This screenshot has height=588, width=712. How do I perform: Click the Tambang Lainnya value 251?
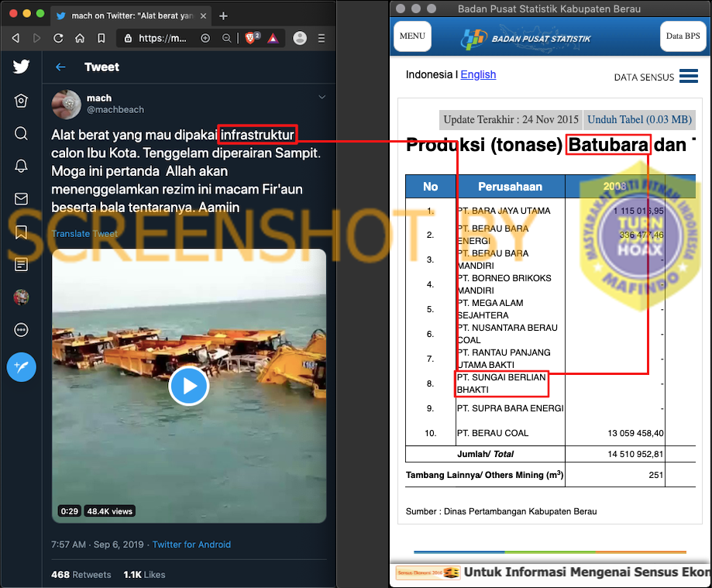[x=655, y=475]
